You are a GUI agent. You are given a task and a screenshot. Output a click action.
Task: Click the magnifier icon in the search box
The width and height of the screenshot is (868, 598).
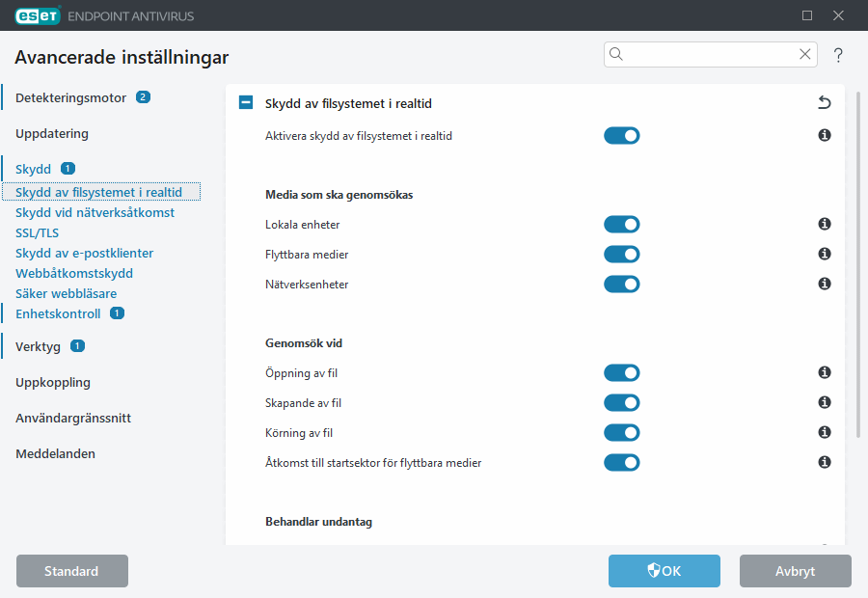[616, 55]
